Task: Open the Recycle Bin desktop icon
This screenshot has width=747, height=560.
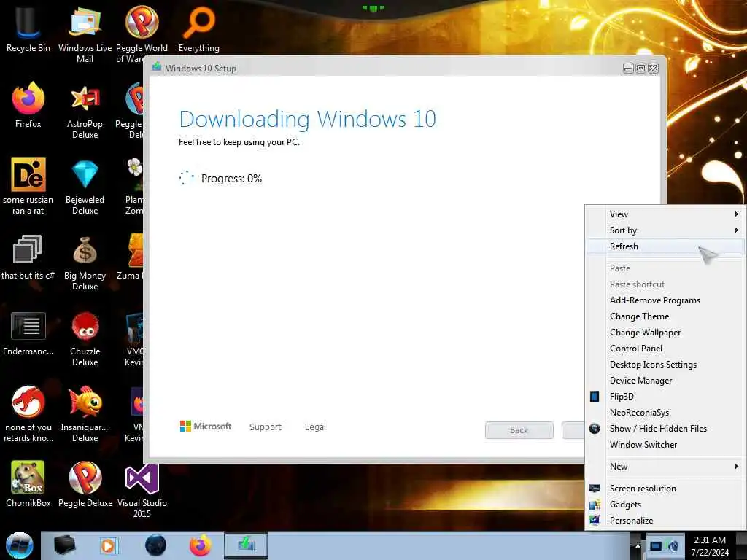Action: coord(28,28)
